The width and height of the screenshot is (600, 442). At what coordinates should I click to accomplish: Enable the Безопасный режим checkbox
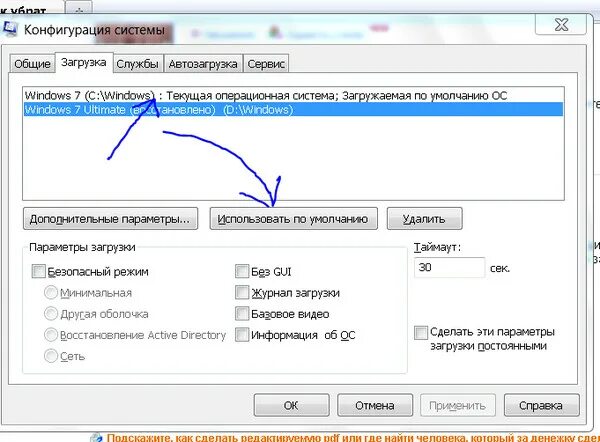[38, 271]
